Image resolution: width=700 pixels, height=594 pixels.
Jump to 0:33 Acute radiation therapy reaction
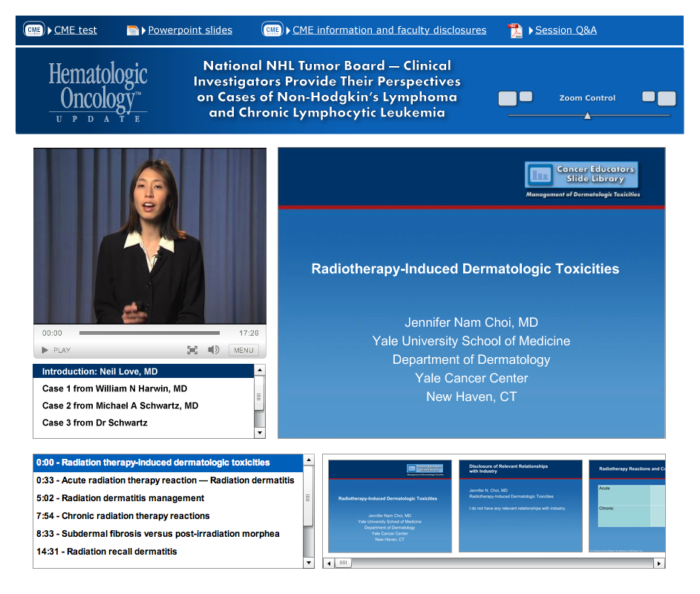pyautogui.click(x=168, y=480)
